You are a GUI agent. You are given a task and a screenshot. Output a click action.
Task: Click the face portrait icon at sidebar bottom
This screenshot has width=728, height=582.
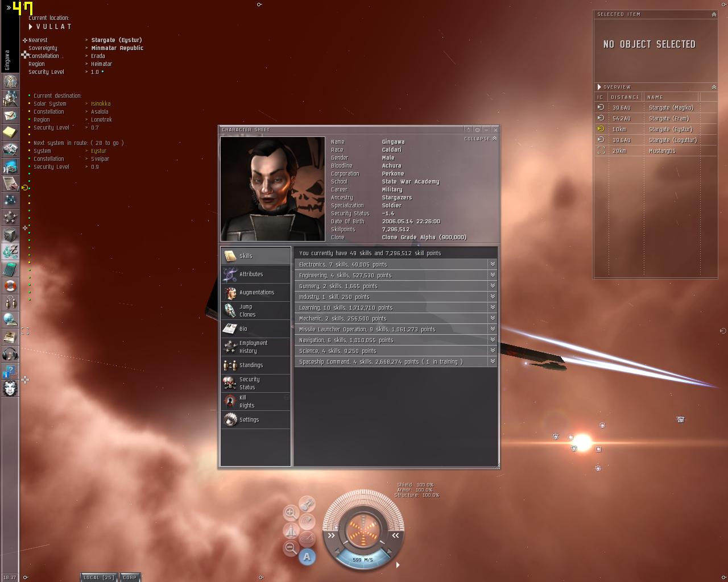[x=10, y=388]
